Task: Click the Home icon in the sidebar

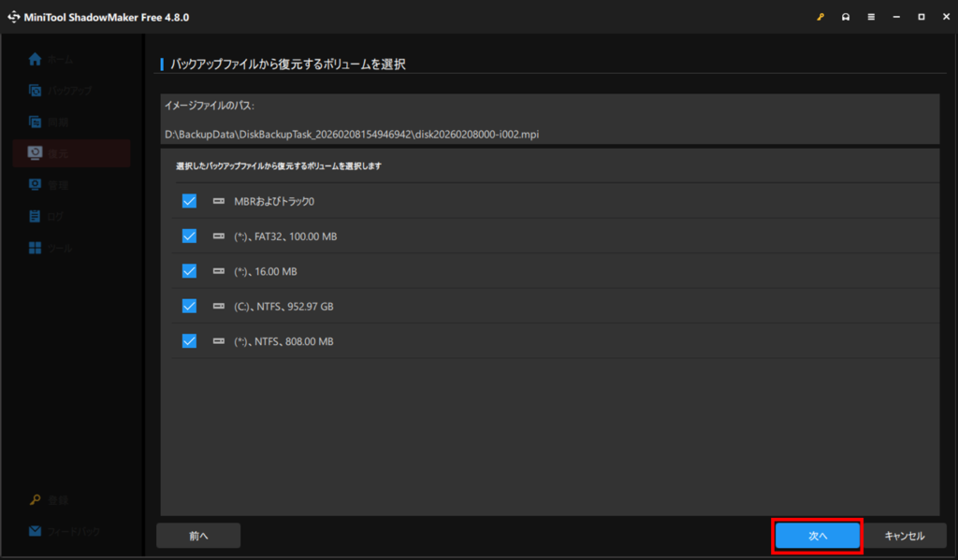Action: [36, 60]
